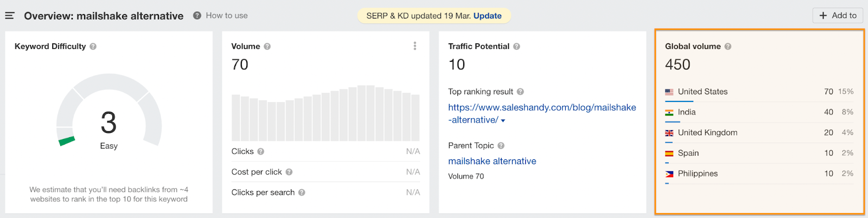
Task: Click the Volume value 70
Action: coord(240,65)
